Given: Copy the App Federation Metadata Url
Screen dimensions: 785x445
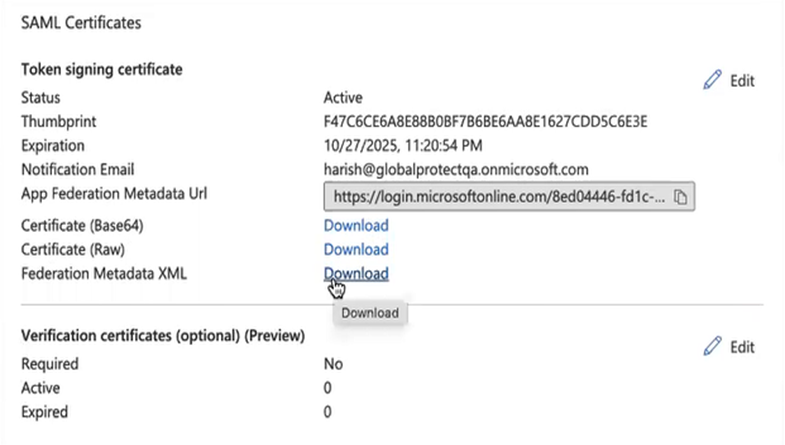Looking at the screenshot, I should pyautogui.click(x=681, y=197).
